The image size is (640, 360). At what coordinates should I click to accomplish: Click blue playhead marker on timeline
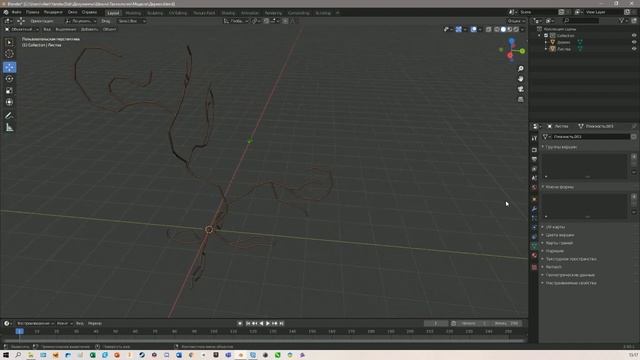coord(19,331)
